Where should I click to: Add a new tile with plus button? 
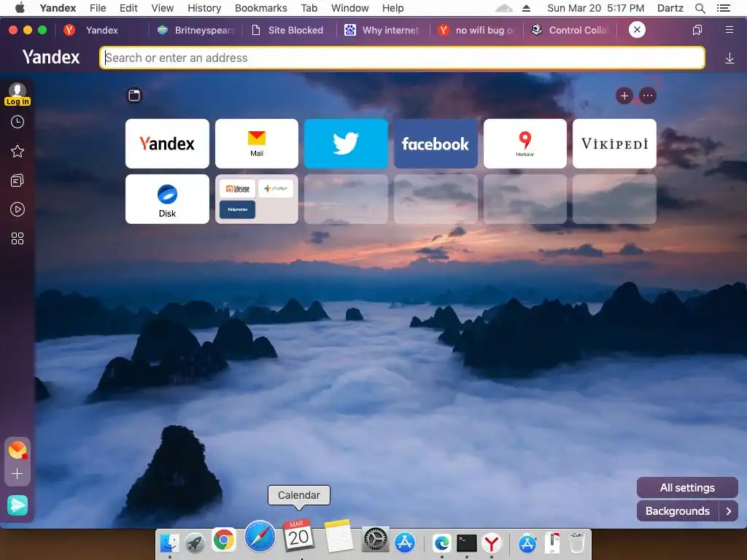624,96
